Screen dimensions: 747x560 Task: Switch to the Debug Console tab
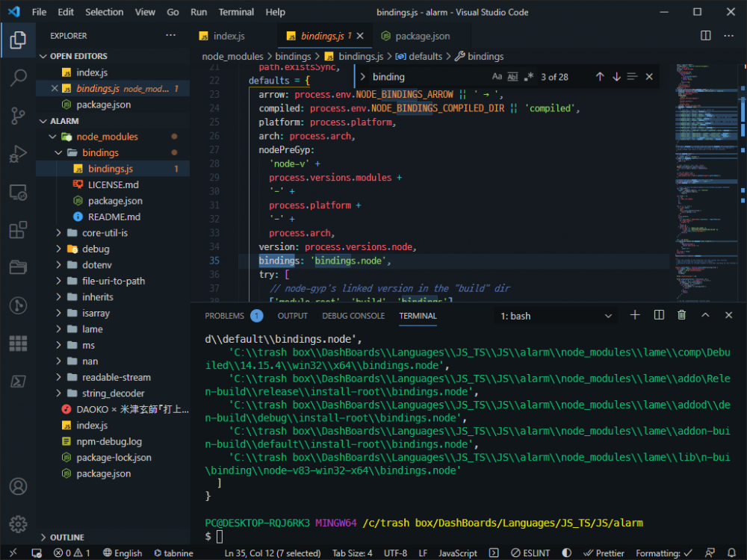click(x=353, y=316)
